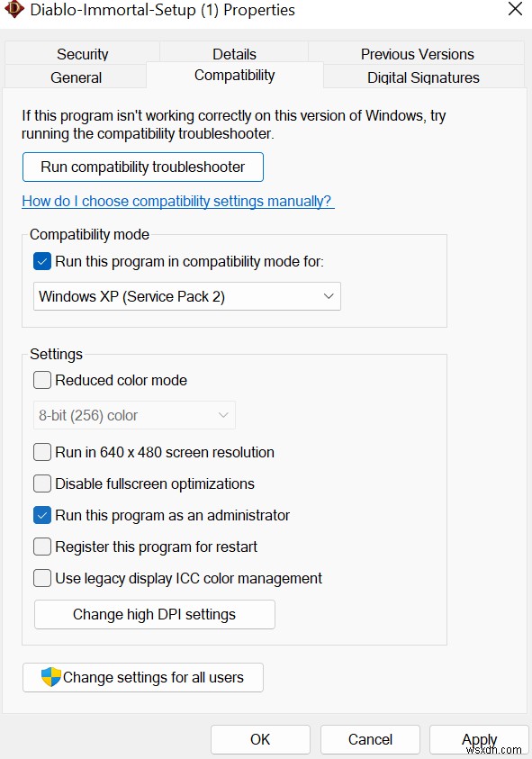The height and width of the screenshot is (759, 532).
Task: Disable Run this program as an administrator
Action: click(x=41, y=515)
